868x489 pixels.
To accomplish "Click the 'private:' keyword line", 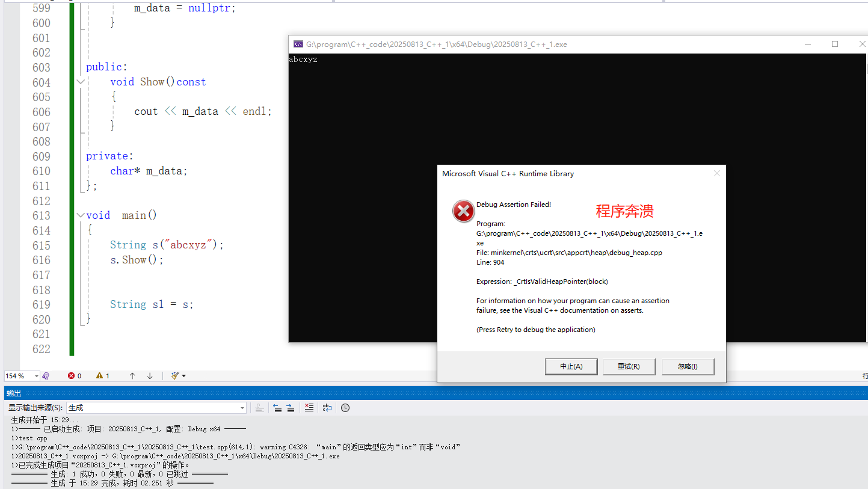I will (x=109, y=156).
